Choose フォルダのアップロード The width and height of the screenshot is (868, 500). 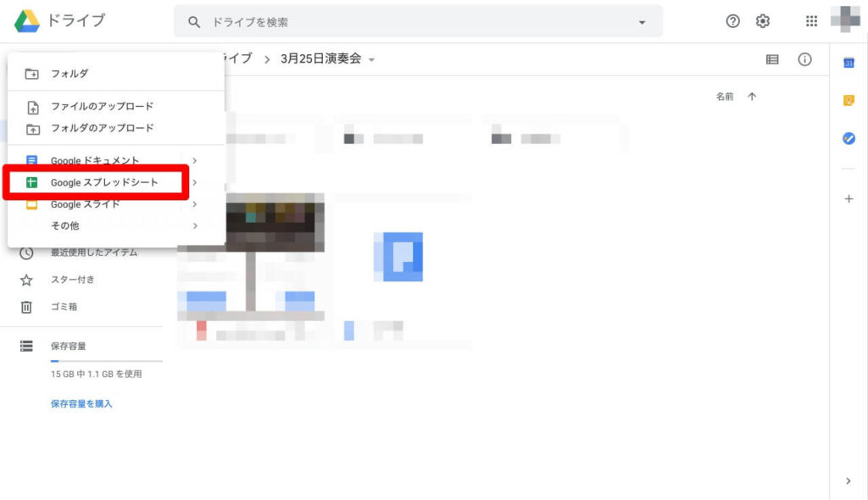115,129
